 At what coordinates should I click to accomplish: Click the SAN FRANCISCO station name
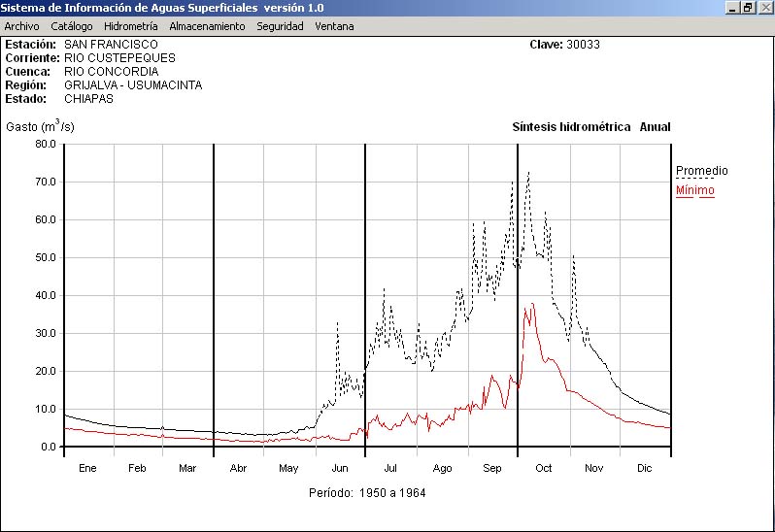pos(111,45)
